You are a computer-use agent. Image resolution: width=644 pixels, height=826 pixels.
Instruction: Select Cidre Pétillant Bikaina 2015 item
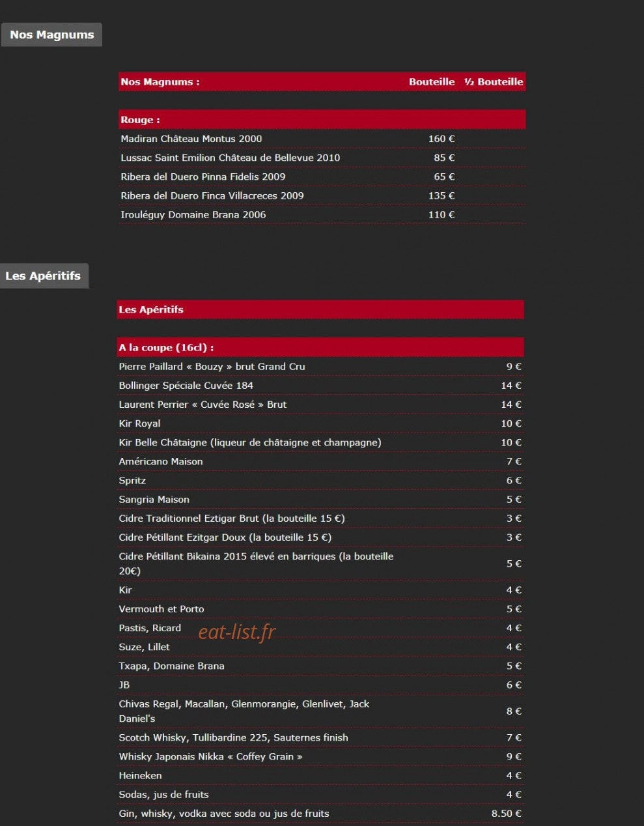coord(256,563)
